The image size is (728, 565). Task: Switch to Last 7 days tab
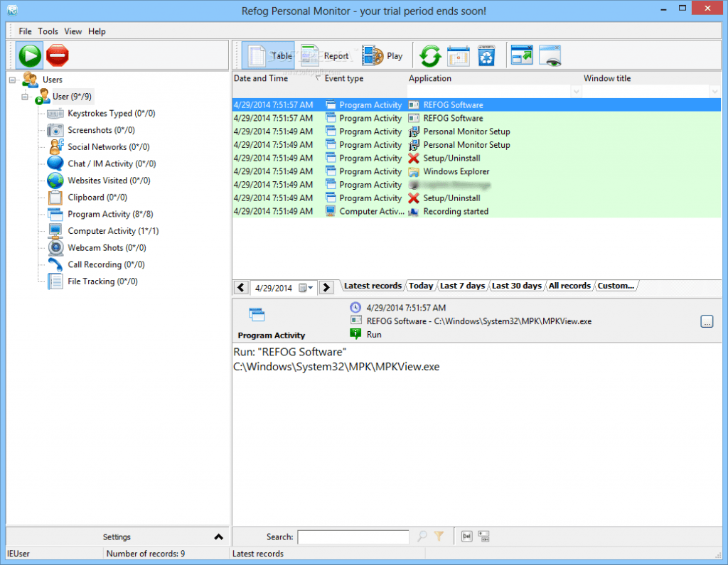(x=462, y=286)
